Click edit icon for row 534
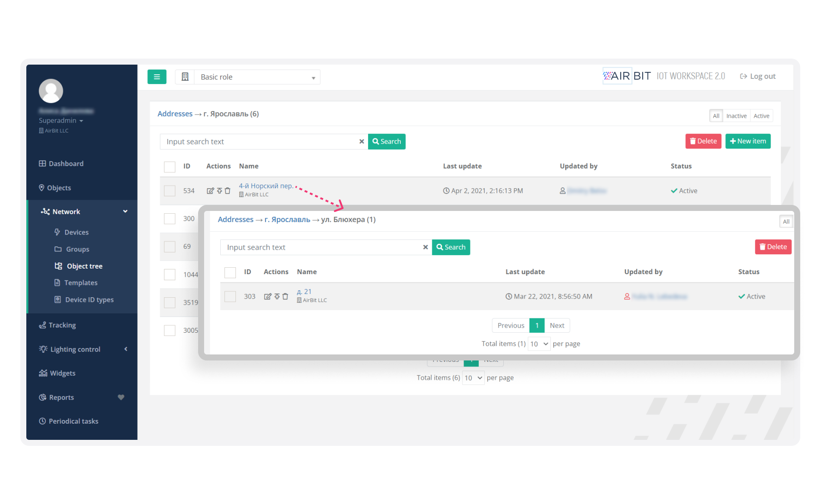 pyautogui.click(x=210, y=191)
